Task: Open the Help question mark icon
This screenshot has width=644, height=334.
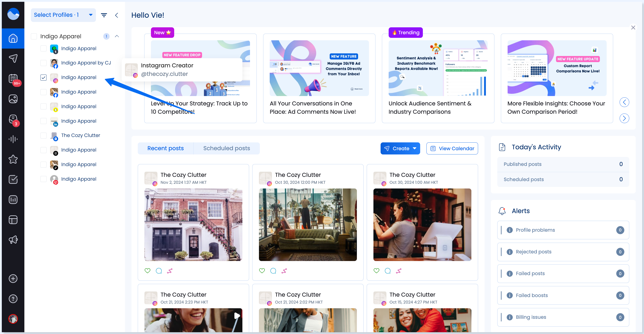Action: pyautogui.click(x=13, y=299)
